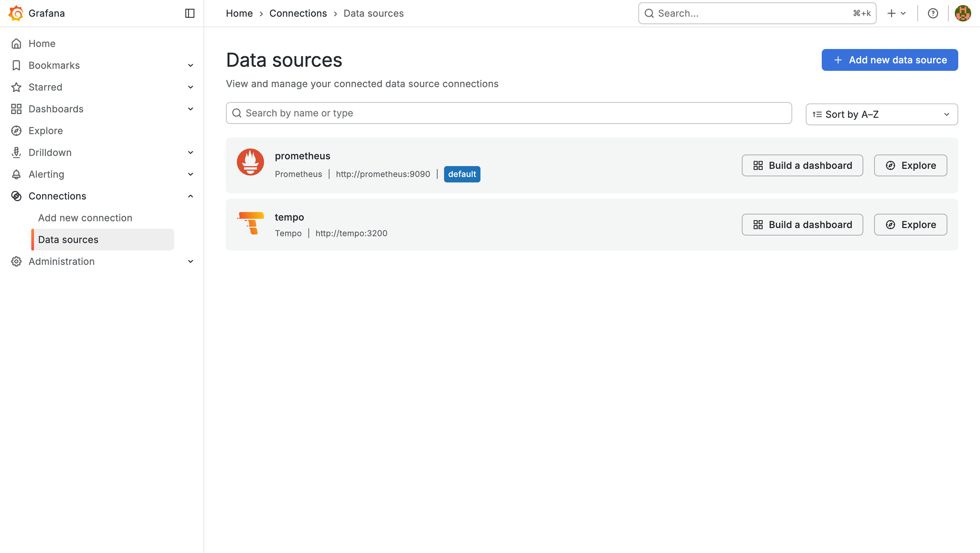
Task: Select the Alerting bell icon
Action: point(16,174)
